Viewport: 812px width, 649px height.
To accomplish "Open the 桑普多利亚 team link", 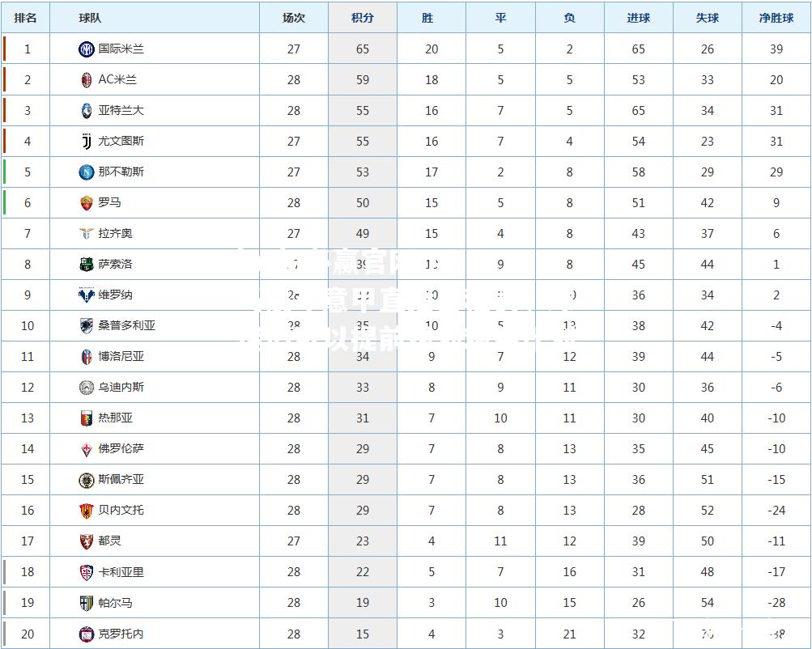I will coord(127,325).
